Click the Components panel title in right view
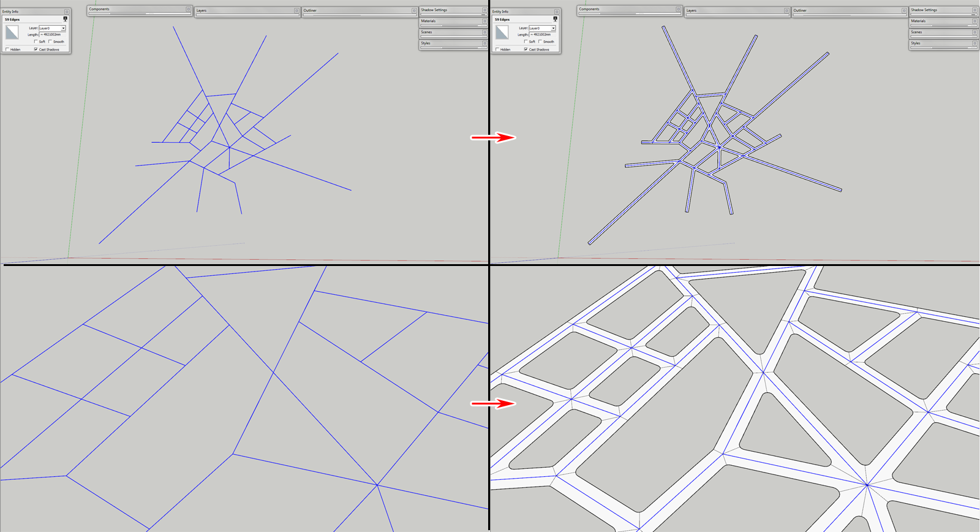Image resolution: width=980 pixels, height=532 pixels. pyautogui.click(x=589, y=9)
